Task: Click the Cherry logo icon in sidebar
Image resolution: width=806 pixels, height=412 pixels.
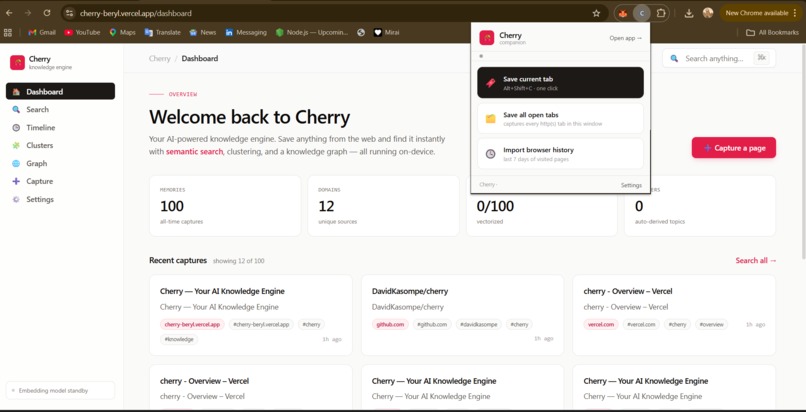Action: click(17, 63)
